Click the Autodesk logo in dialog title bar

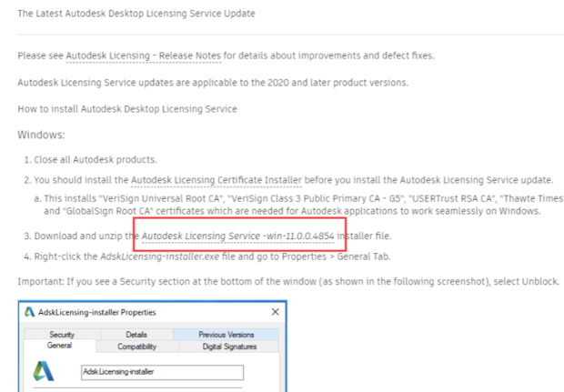29,312
